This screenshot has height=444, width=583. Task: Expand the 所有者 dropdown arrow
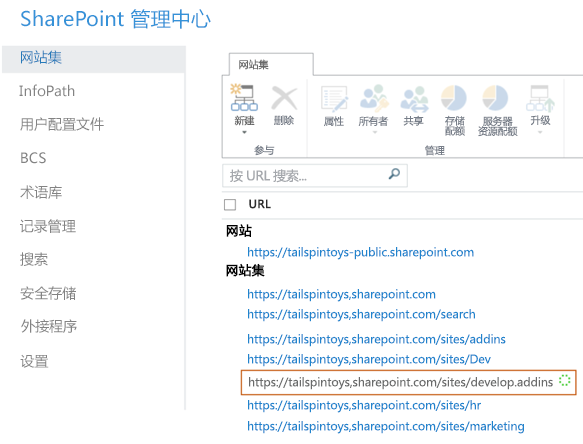tap(375, 132)
